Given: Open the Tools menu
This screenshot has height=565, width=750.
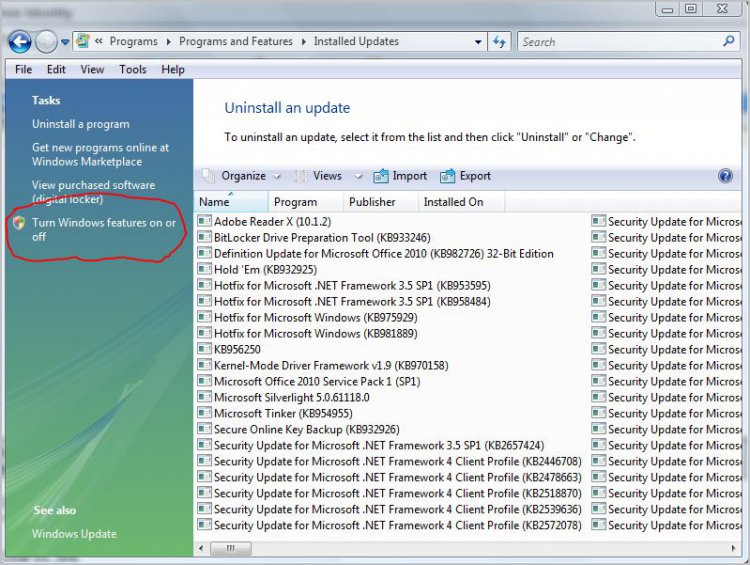Looking at the screenshot, I should click(x=133, y=70).
